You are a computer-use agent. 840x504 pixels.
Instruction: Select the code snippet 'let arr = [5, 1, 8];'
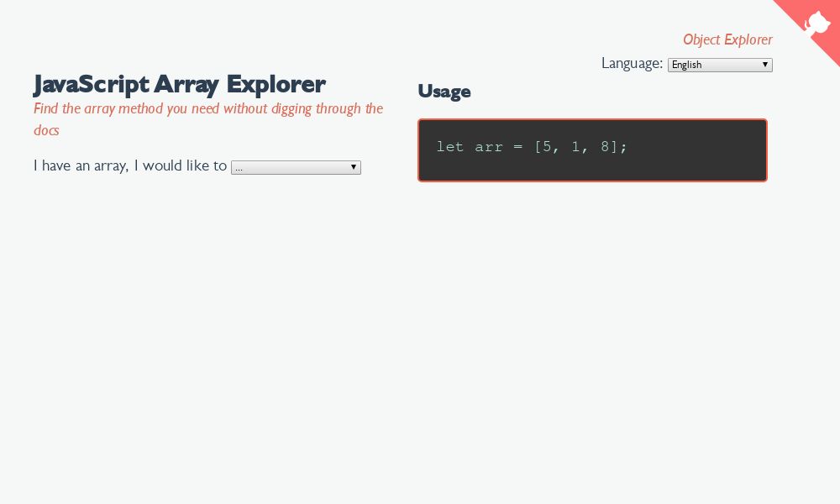click(532, 146)
